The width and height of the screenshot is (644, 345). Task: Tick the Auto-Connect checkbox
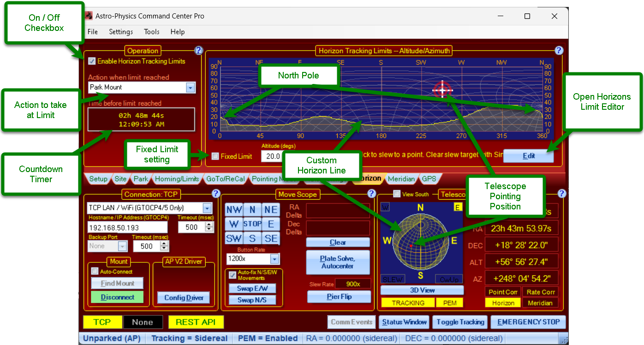(95, 271)
